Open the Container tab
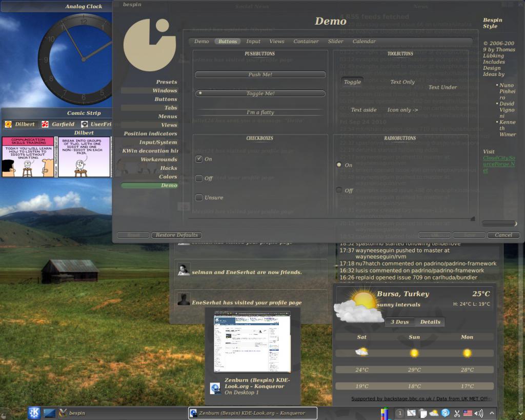Image resolution: width=525 pixels, height=420 pixels. point(306,41)
